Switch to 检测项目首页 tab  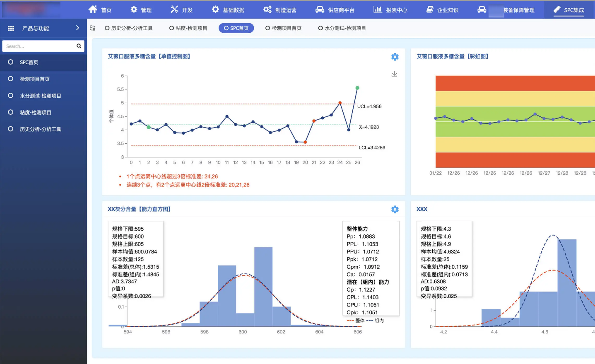pos(284,28)
